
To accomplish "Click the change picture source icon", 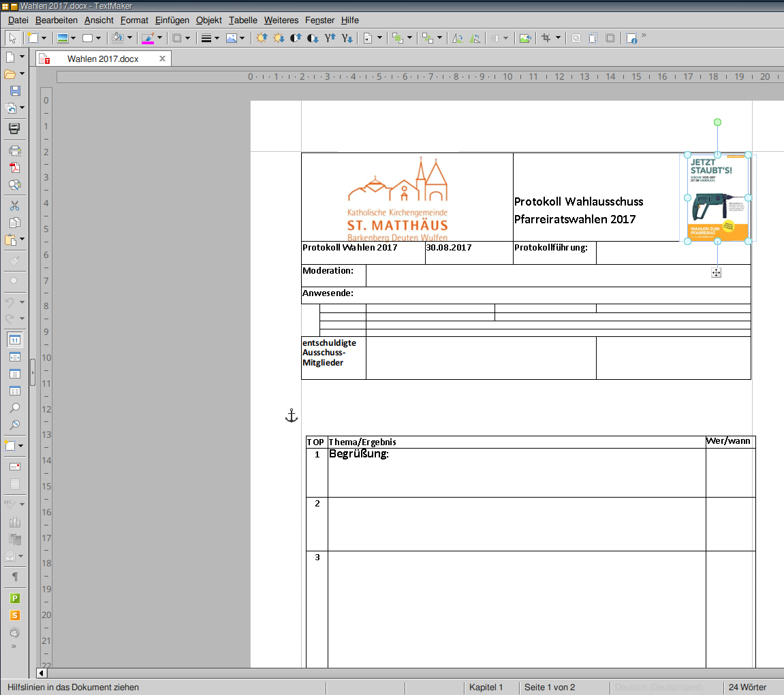I will [525, 38].
